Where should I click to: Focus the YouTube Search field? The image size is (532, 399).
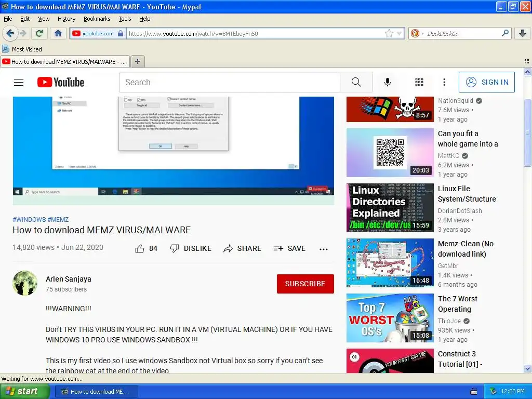coord(229,82)
